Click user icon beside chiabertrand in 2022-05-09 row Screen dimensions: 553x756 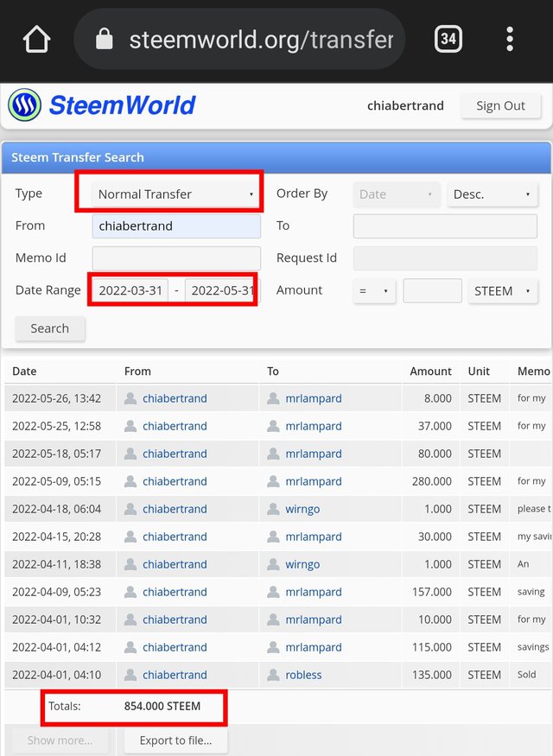click(x=130, y=481)
